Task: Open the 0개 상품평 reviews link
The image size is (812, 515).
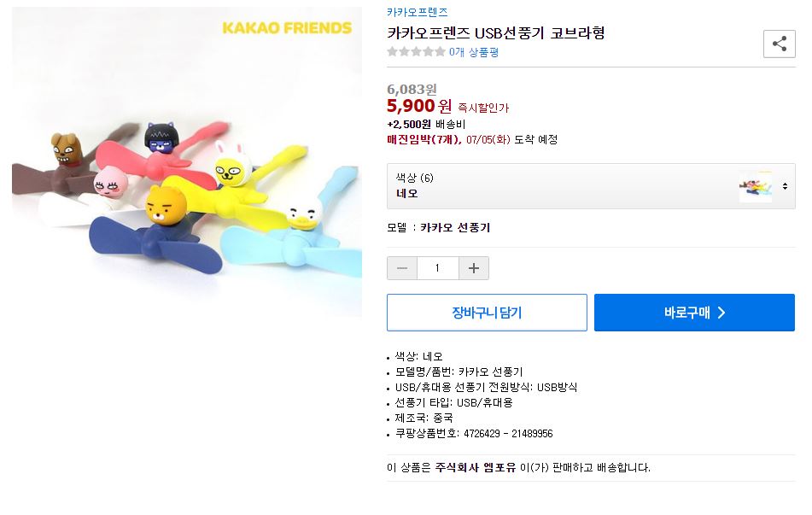Action: pos(474,52)
